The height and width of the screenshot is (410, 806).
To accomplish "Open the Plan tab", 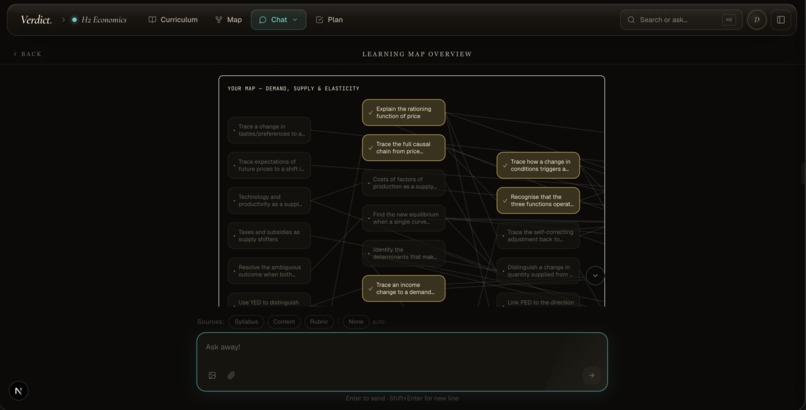I will pos(329,20).
